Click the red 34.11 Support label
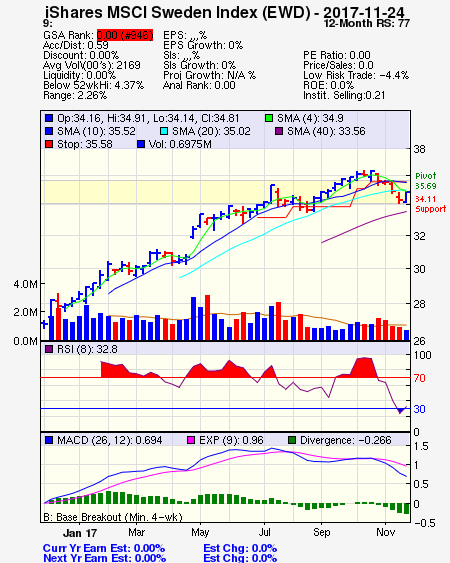 click(430, 204)
